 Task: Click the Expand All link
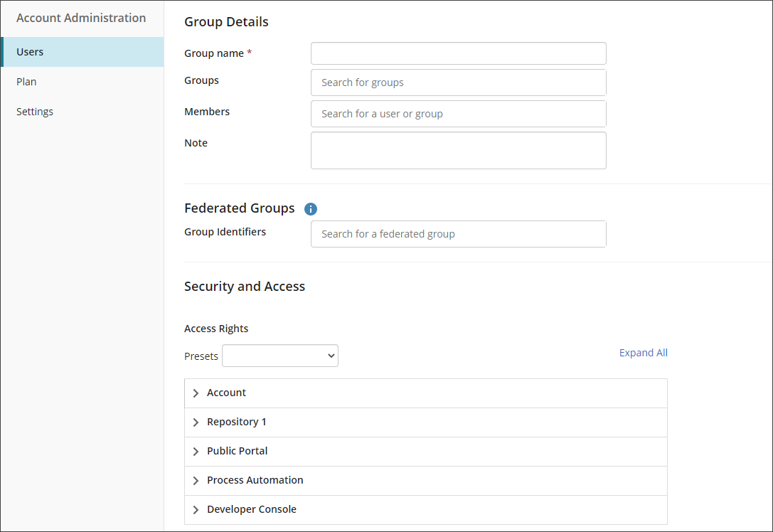[643, 353]
